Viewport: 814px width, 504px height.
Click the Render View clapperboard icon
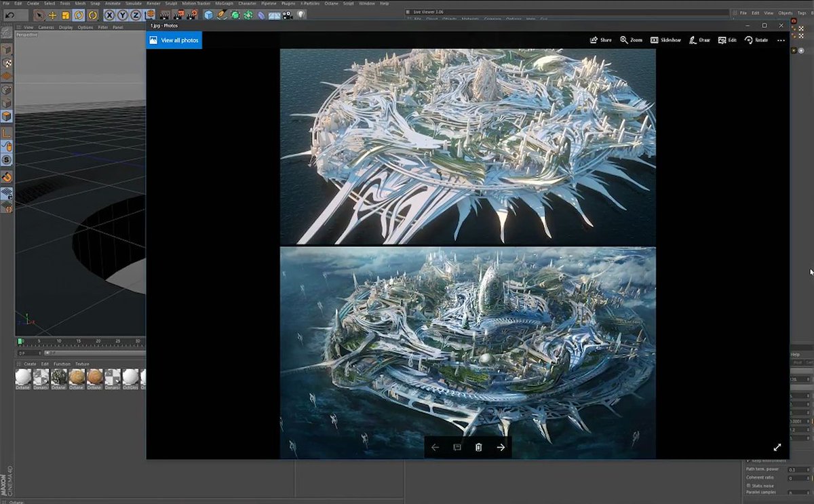[165, 15]
